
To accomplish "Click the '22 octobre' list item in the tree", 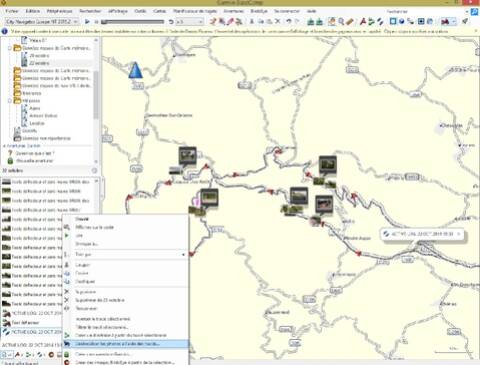I will click(x=39, y=63).
